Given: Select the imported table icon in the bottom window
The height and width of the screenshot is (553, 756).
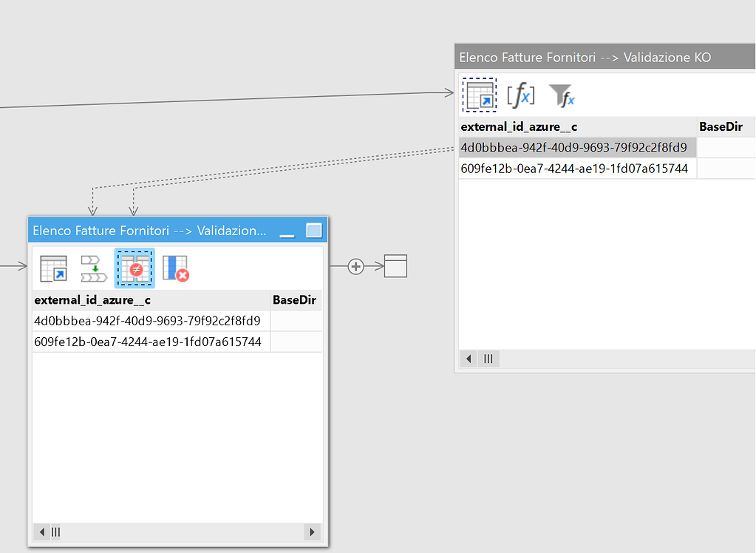Looking at the screenshot, I should (x=52, y=268).
